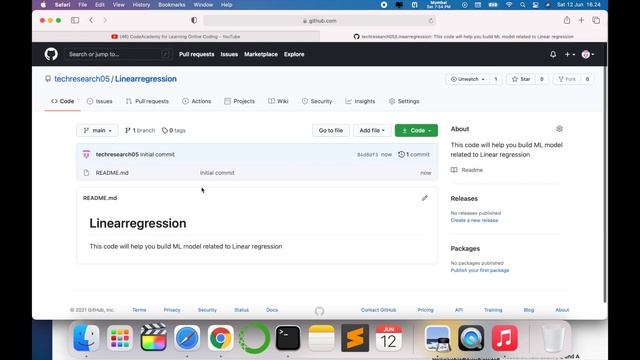Open Terminal from the Dock
640x360 pixels.
[288, 338]
